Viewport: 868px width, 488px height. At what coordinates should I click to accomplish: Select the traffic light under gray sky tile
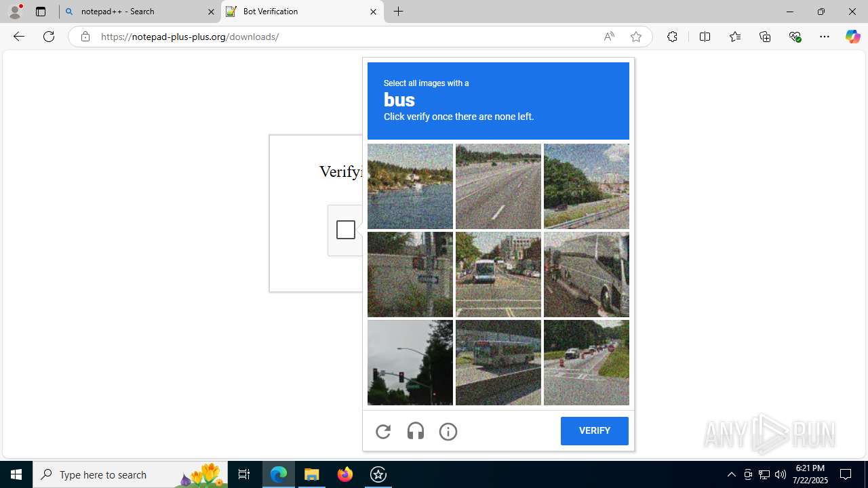click(410, 363)
